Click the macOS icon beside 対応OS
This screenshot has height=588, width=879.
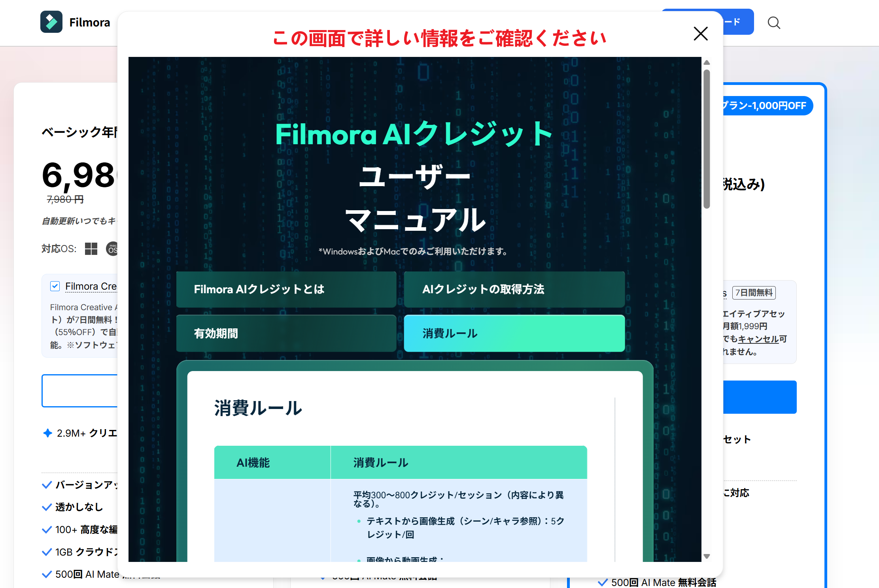[112, 249]
